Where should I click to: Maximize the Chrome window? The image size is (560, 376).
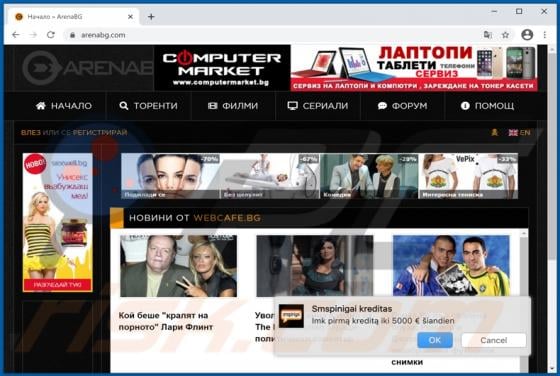click(519, 12)
